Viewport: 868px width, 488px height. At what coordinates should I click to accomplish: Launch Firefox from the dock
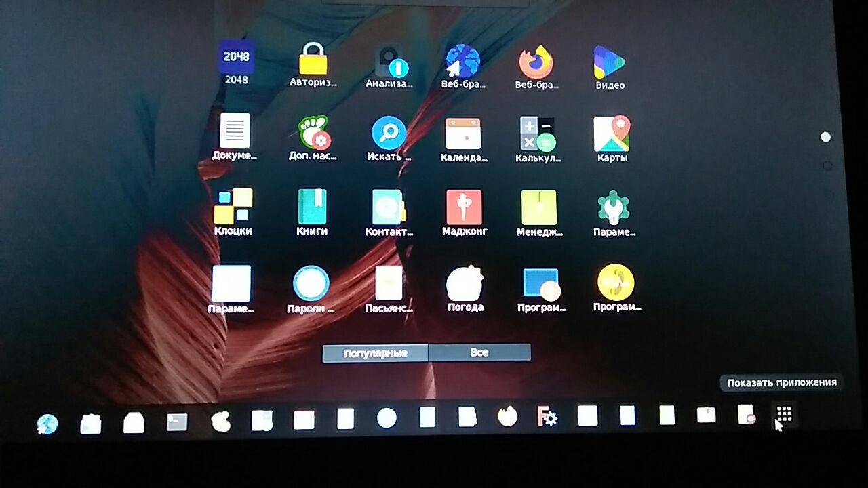pos(507,416)
